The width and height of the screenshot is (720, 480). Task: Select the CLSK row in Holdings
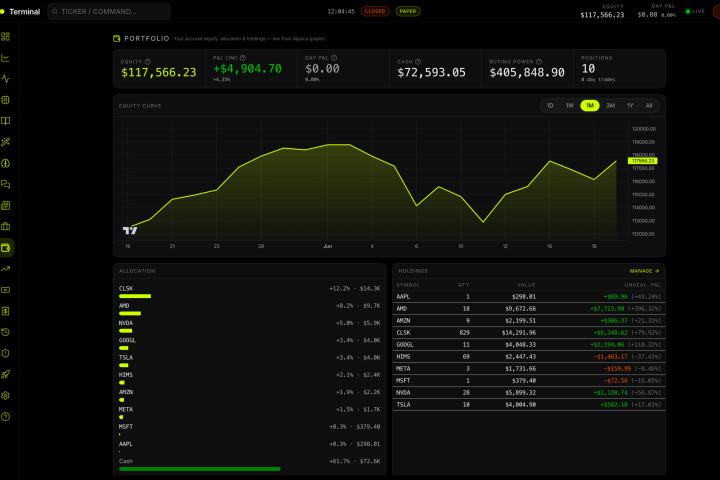pos(529,333)
